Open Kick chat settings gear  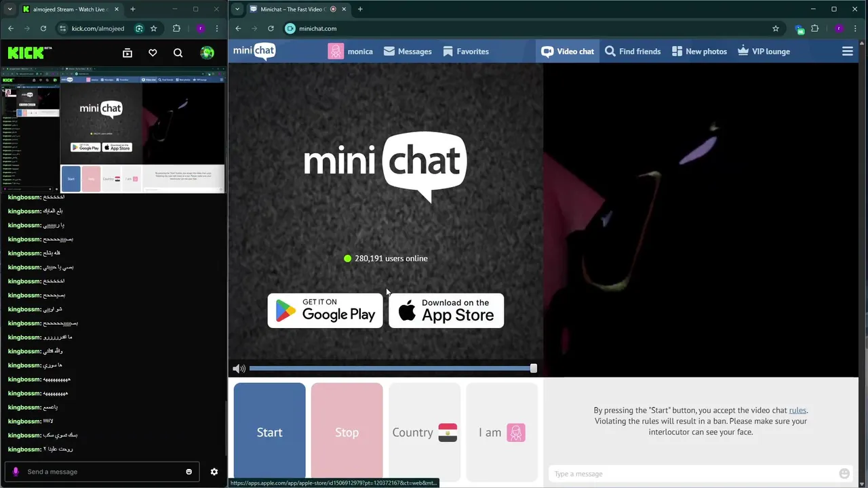(214, 472)
